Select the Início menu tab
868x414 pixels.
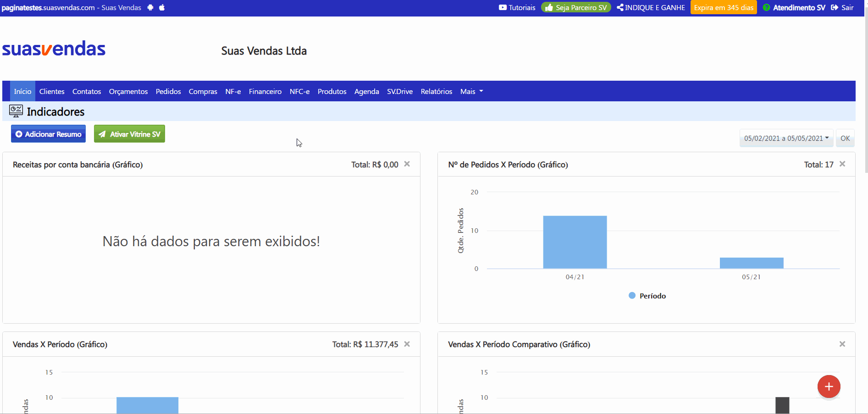click(x=22, y=91)
